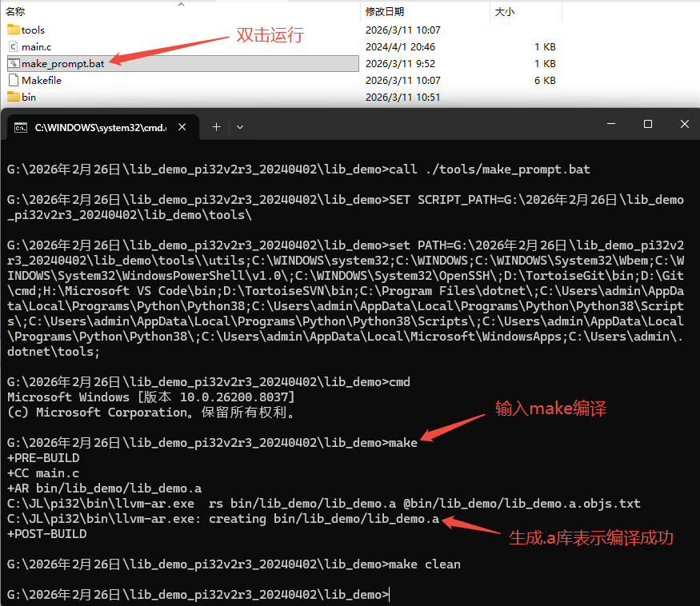Click the make clean command text
This screenshot has width=700, height=606.
point(425,564)
